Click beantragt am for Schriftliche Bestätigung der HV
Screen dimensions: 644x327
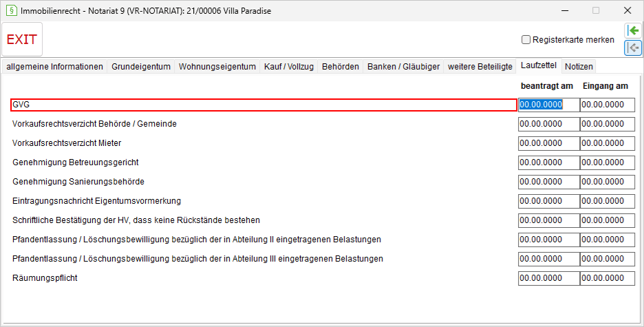pos(549,220)
